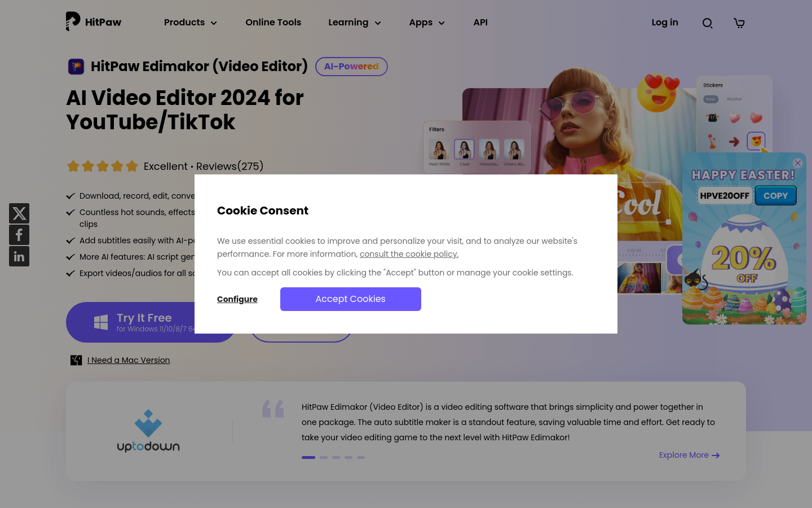This screenshot has height=508, width=812.
Task: Click the AI-Powered badge
Action: pyautogui.click(x=351, y=67)
